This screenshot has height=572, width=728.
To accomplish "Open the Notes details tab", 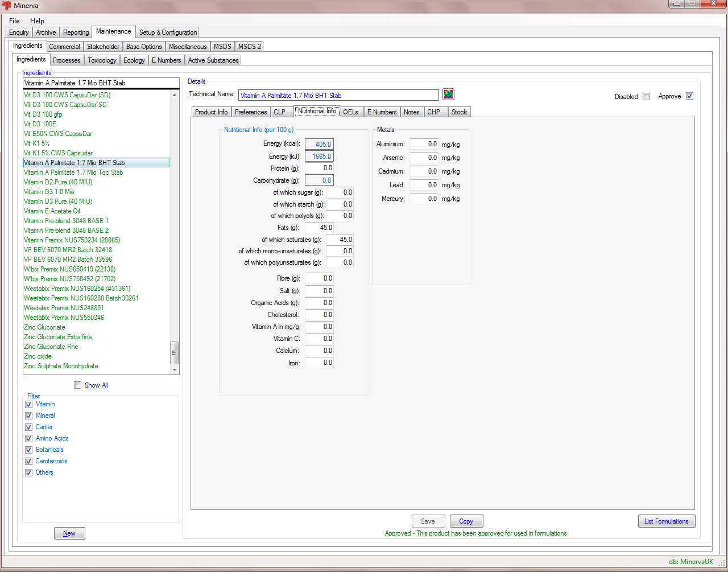I will (411, 112).
